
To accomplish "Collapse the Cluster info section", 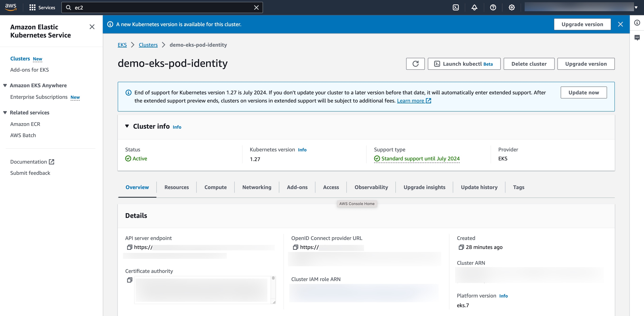I will coord(127,126).
